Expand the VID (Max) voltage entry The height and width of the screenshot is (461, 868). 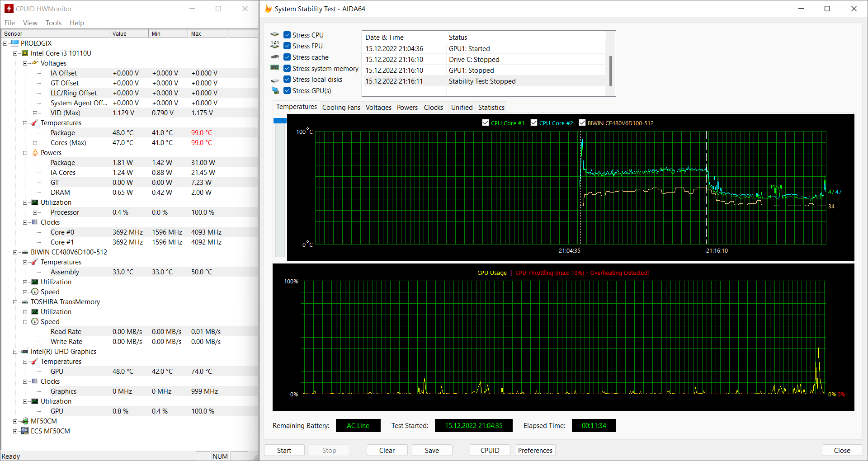click(35, 113)
